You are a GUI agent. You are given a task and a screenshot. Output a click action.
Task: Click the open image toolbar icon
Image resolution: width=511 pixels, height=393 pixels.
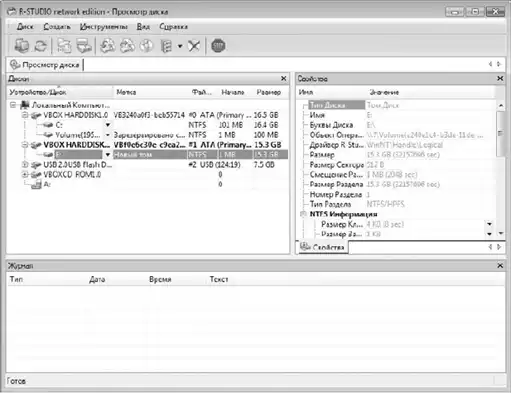tap(108, 46)
